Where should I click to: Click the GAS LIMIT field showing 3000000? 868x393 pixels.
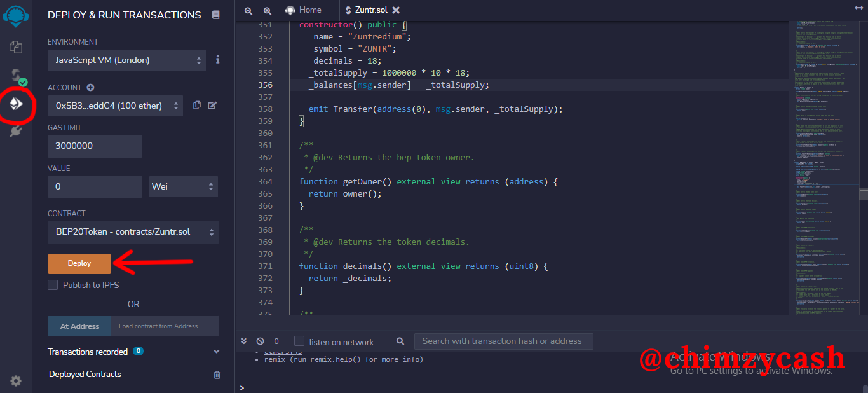(95, 146)
